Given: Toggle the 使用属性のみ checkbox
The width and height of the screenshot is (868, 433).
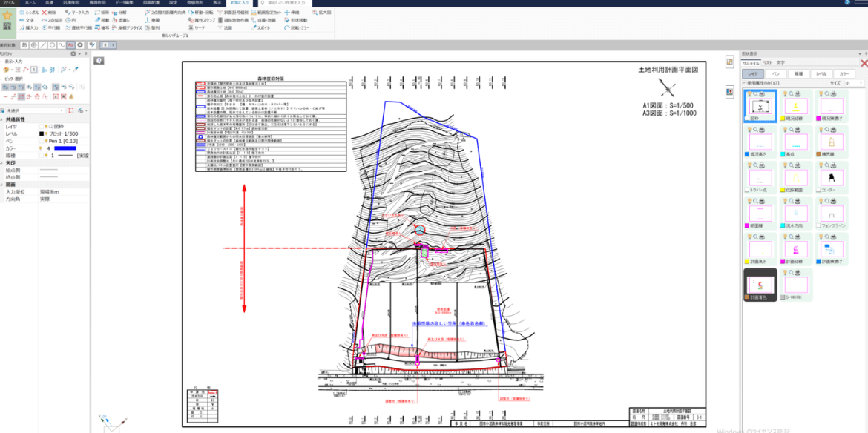Looking at the screenshot, I should 745,83.
